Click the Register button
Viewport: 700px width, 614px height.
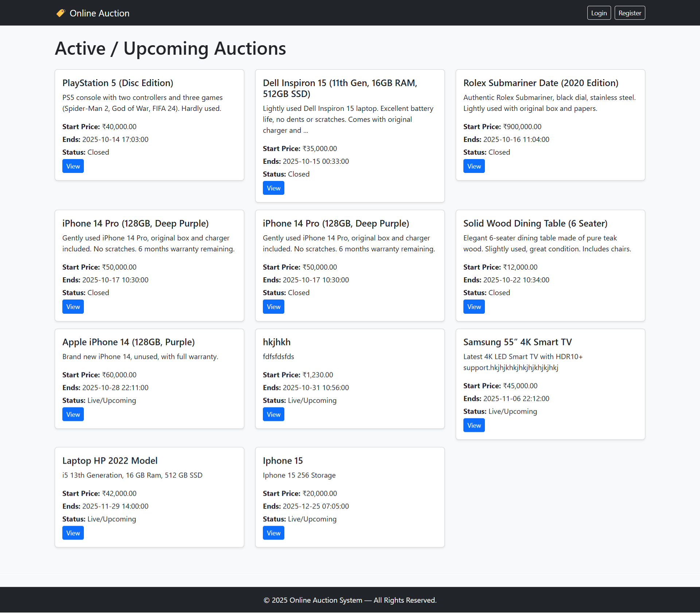coord(629,12)
